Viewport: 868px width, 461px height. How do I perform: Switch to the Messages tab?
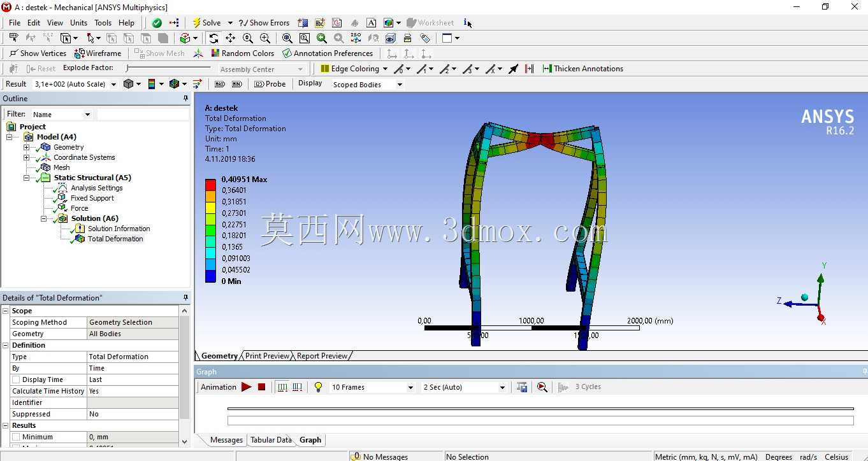[x=226, y=440]
